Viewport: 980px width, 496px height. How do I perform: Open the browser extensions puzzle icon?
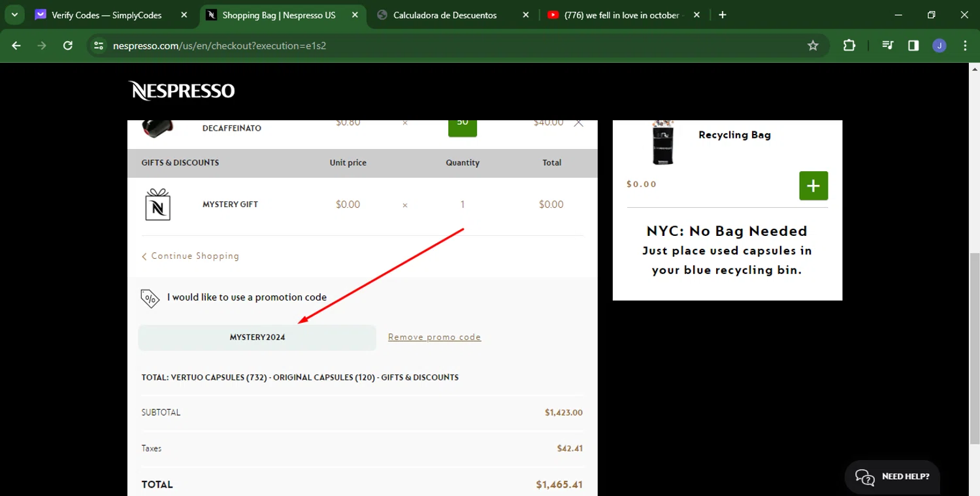click(849, 45)
